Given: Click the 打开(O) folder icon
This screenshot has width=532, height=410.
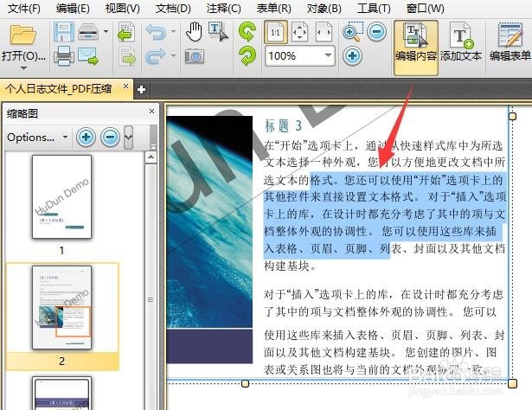Looking at the screenshot, I should (22, 35).
